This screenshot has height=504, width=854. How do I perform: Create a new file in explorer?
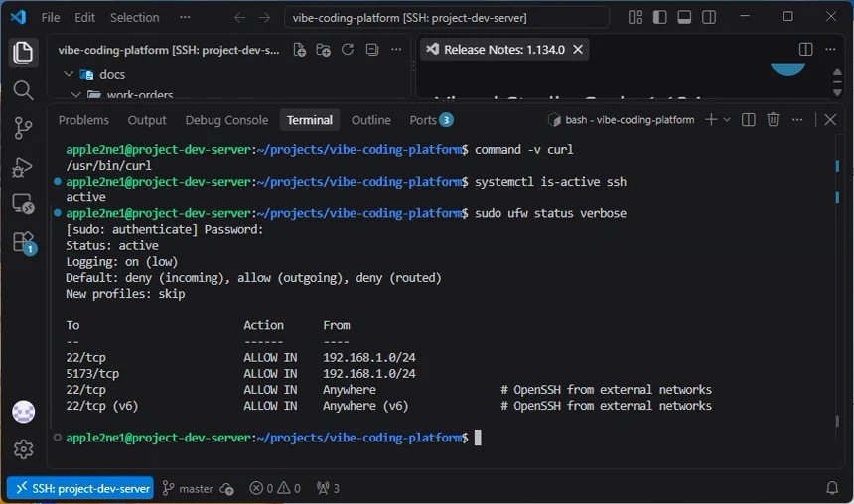click(299, 50)
